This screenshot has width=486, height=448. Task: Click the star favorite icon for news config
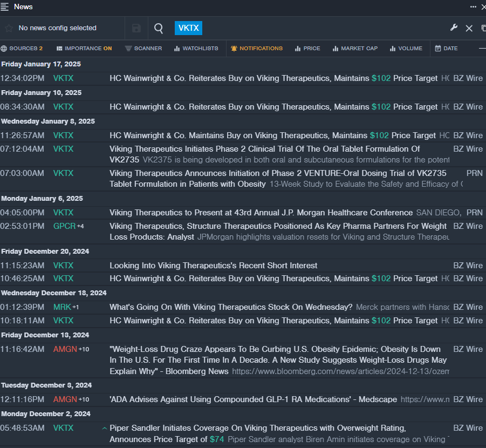point(9,28)
